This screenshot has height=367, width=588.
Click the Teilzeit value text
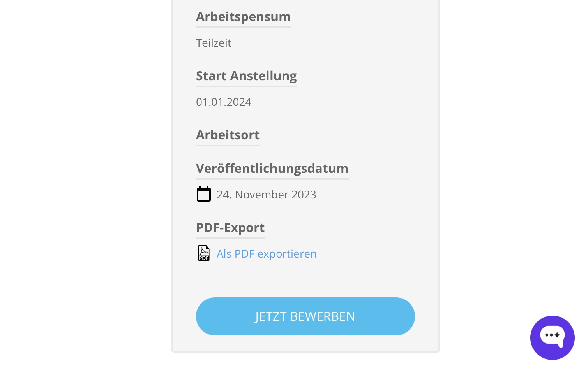(x=214, y=43)
